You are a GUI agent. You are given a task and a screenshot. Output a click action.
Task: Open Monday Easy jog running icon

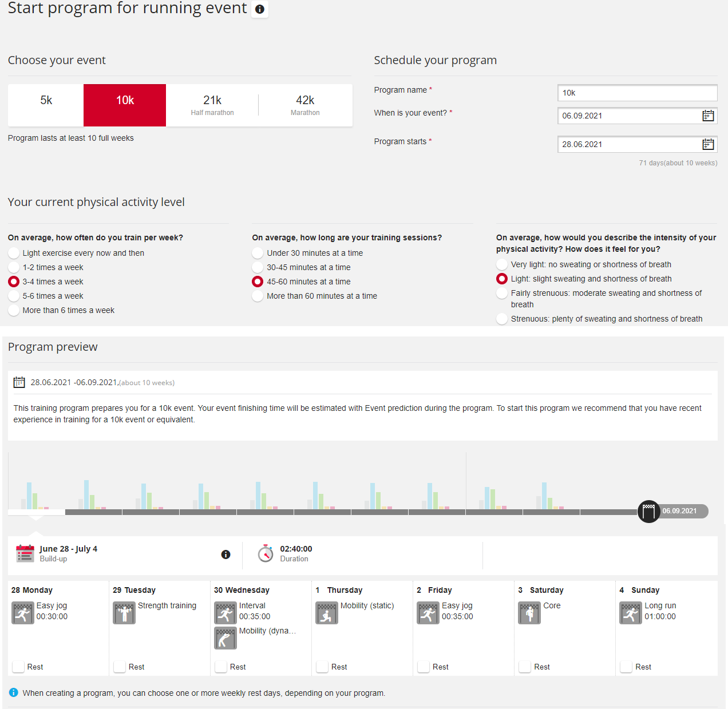[x=23, y=613]
